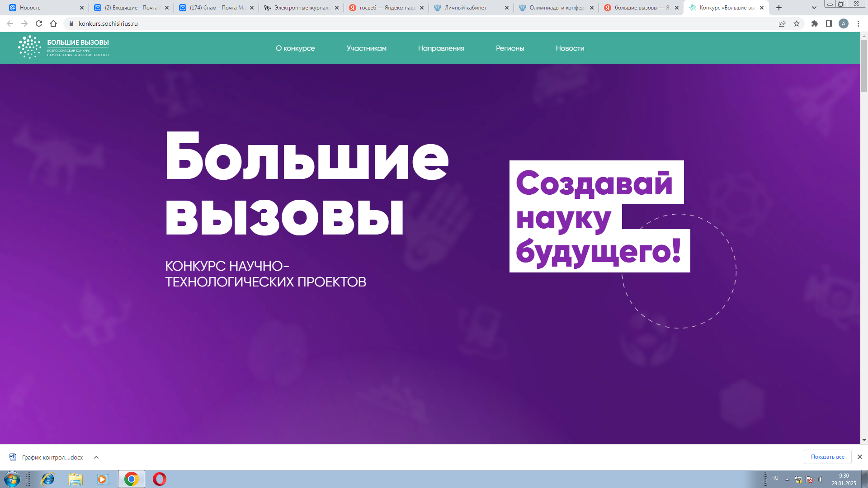Click the browser back arrow
Image resolution: width=868 pixels, height=488 pixels.
click(10, 23)
